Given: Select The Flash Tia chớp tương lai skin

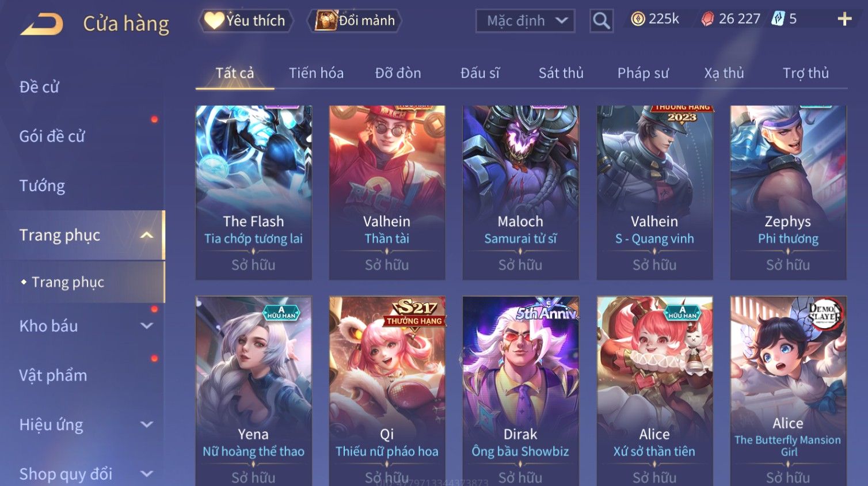Looking at the screenshot, I should 253,192.
